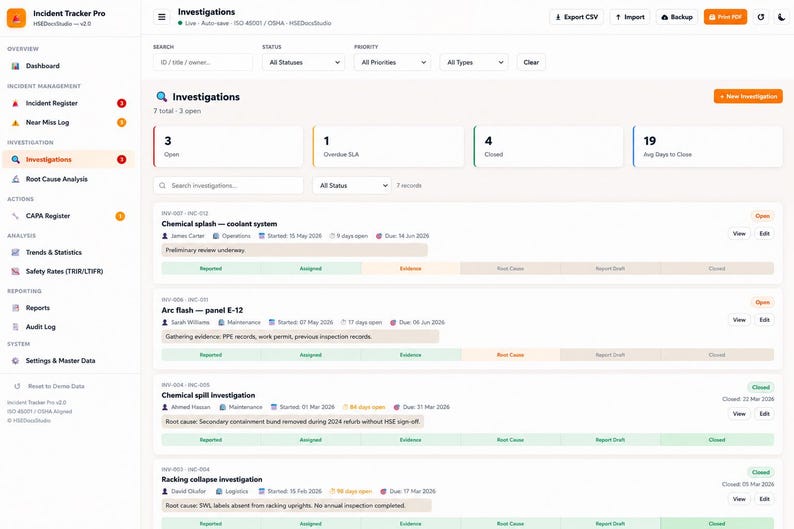
Task: Click the CAPA Register orange badge
Action: click(x=120, y=216)
